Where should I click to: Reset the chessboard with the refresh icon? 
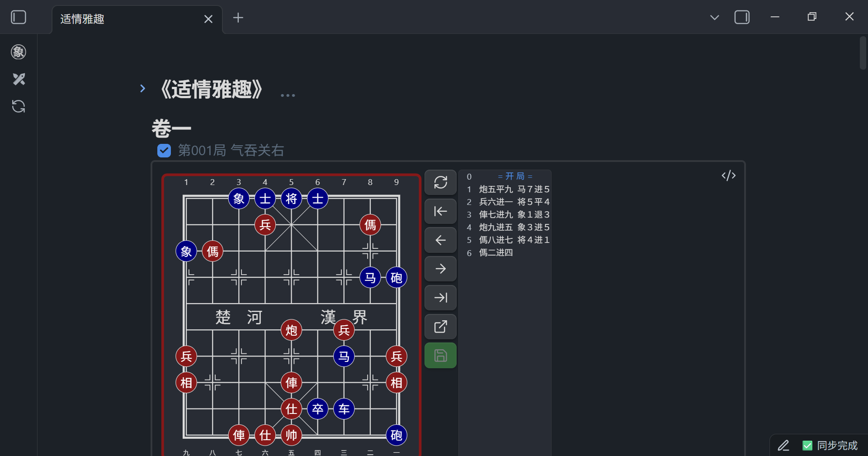(x=440, y=182)
